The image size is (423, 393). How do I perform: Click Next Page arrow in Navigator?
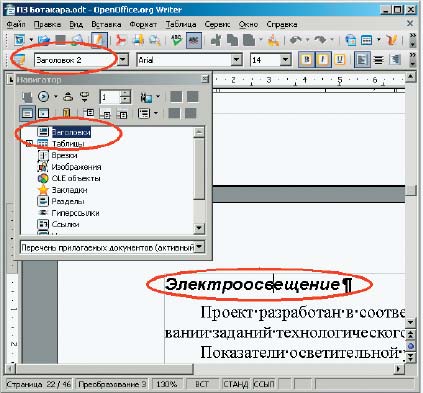click(85, 97)
